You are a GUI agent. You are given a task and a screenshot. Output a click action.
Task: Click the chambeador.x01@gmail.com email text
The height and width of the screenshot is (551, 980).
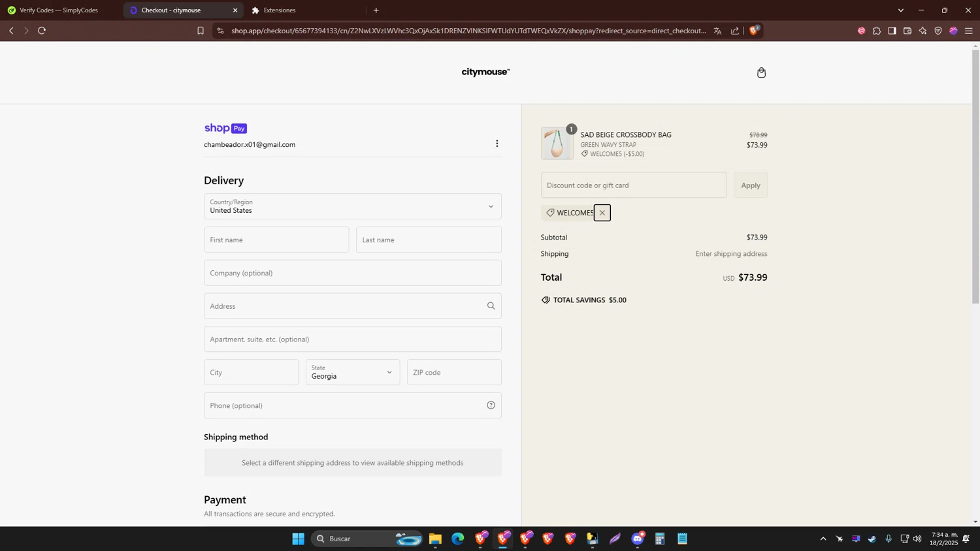250,144
